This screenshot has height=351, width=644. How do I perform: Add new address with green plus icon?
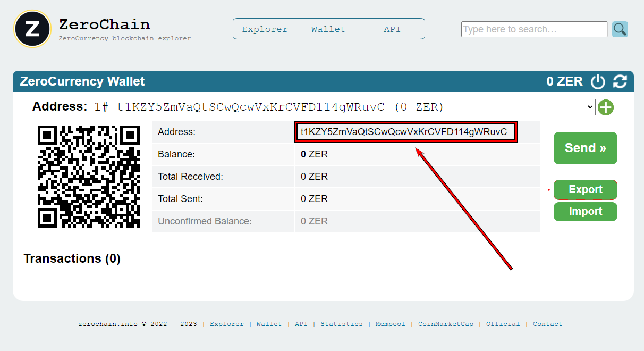tap(606, 107)
